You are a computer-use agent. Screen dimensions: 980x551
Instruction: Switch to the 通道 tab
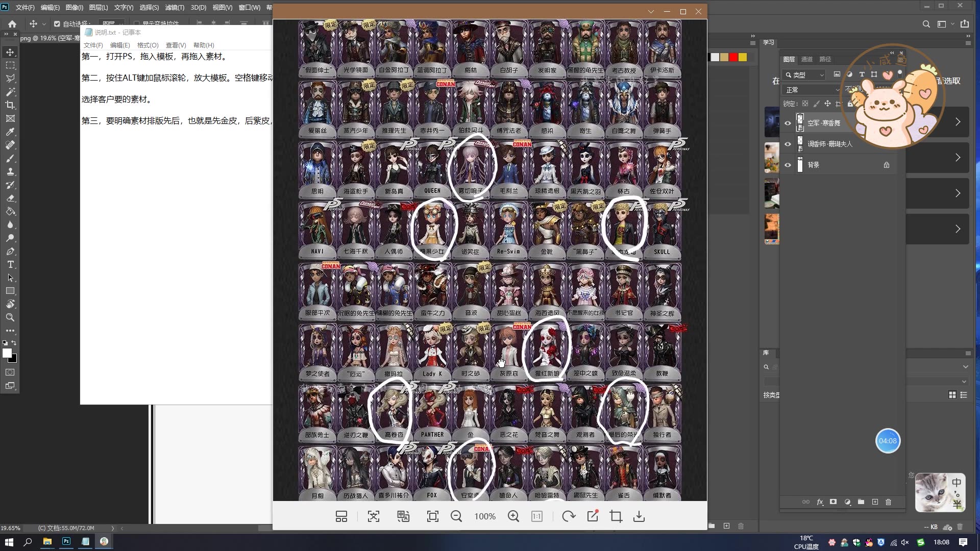tap(807, 59)
